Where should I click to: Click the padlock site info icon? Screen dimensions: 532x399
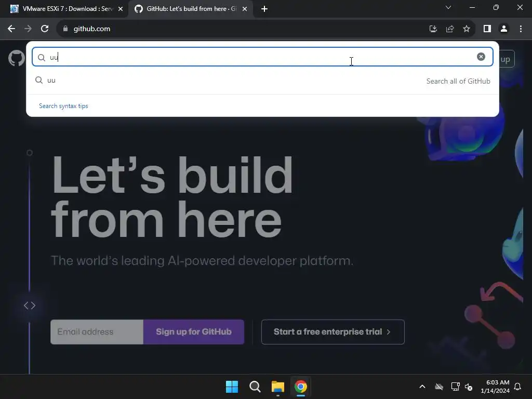(x=65, y=29)
